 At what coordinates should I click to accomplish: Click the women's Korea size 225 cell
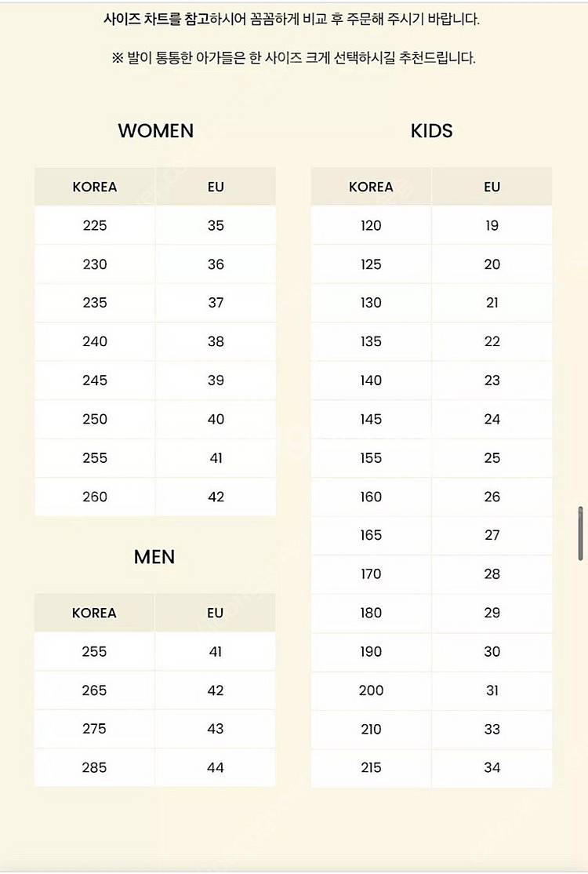(x=95, y=225)
